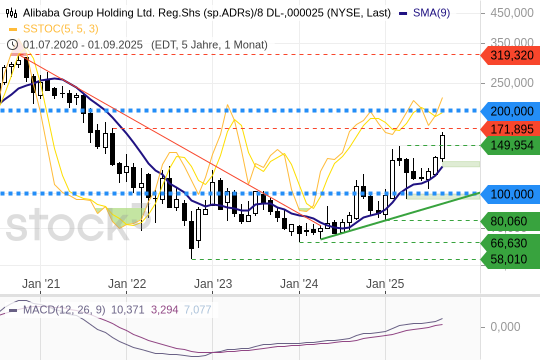The image size is (540, 360).
Task: Select the red 319,320 price label
Action: (x=510, y=55)
